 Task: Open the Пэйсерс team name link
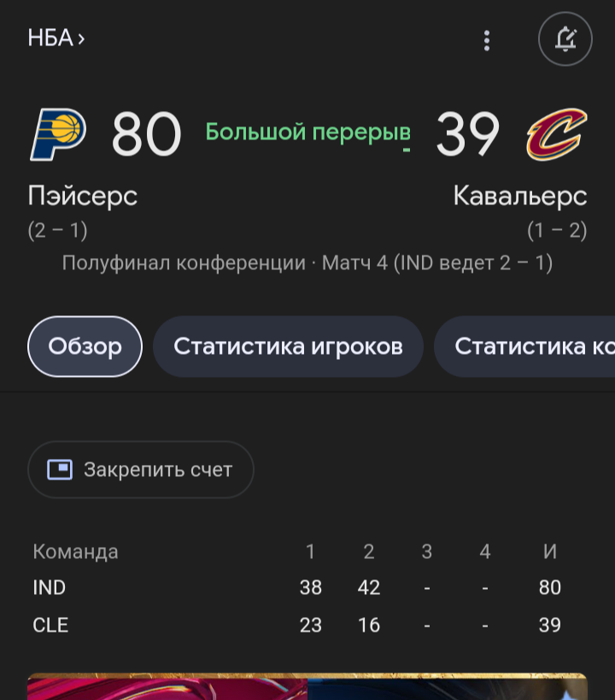pyautogui.click(x=83, y=196)
